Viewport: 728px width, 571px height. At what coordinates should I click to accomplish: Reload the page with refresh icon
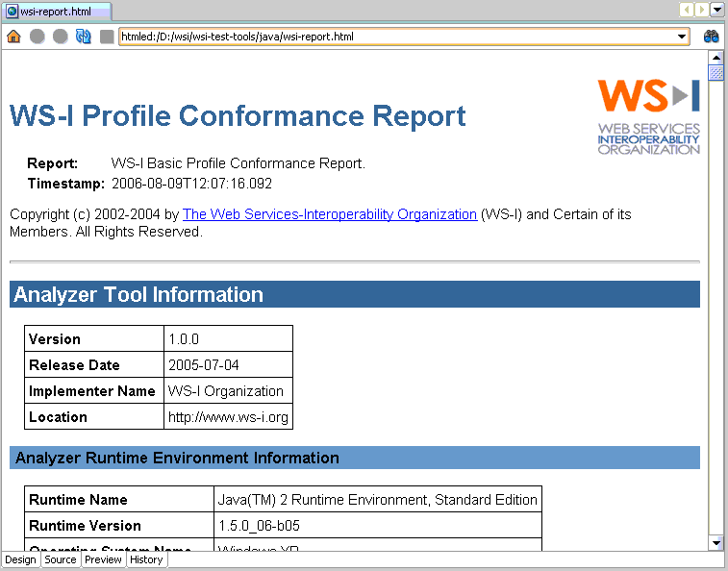click(x=84, y=37)
